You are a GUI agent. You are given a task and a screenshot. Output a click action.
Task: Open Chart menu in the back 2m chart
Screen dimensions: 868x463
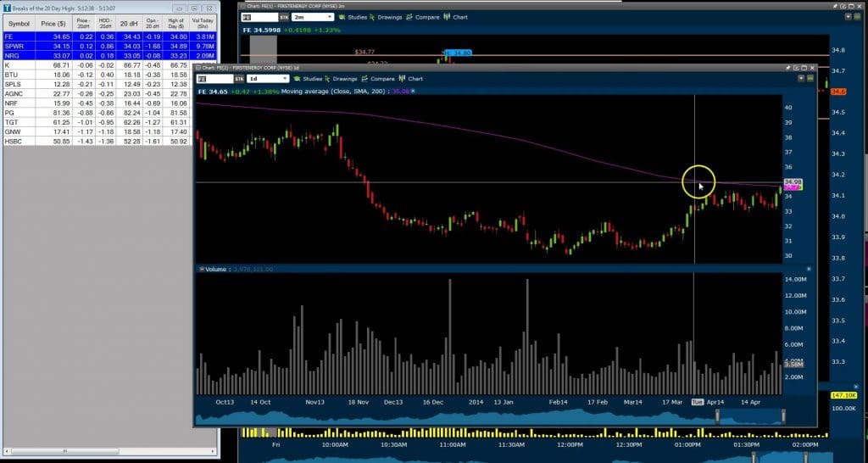pyautogui.click(x=455, y=17)
